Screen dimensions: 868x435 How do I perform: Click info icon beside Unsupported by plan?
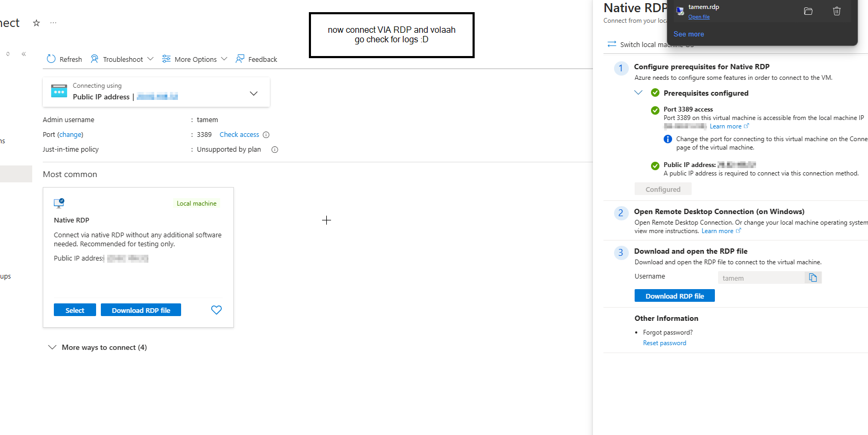275,150
